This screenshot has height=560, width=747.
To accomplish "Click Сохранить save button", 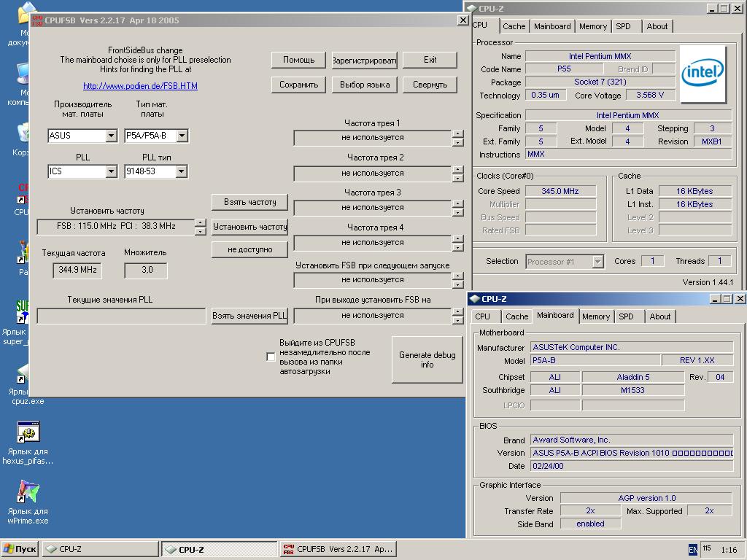I will [298, 85].
